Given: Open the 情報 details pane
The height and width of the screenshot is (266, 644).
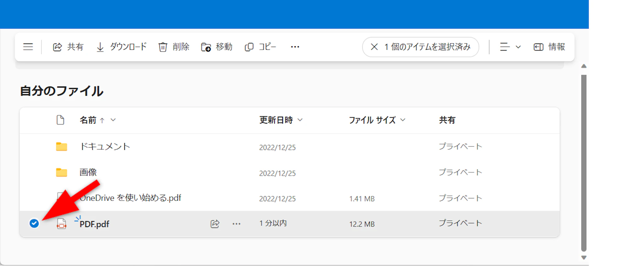Looking at the screenshot, I should [549, 47].
